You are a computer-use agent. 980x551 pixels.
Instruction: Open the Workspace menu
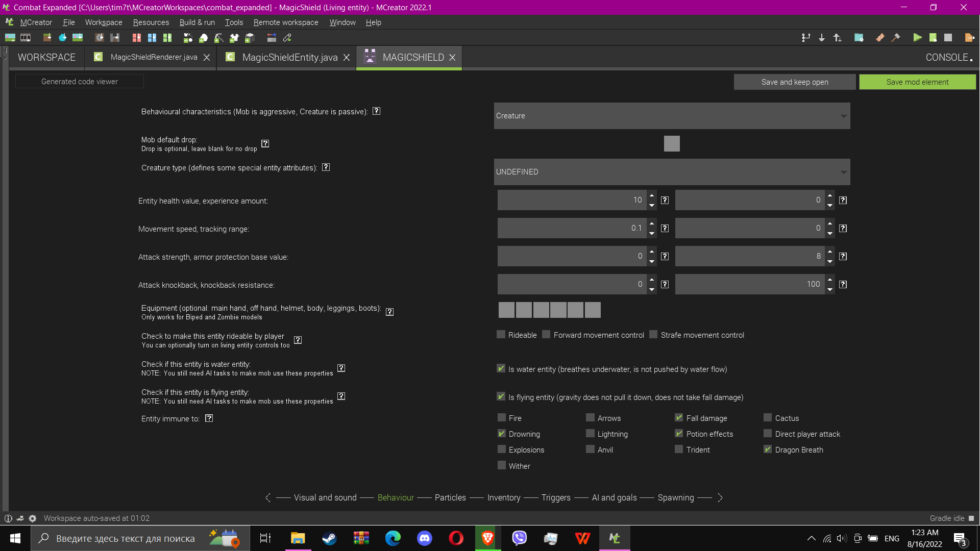coord(104,22)
